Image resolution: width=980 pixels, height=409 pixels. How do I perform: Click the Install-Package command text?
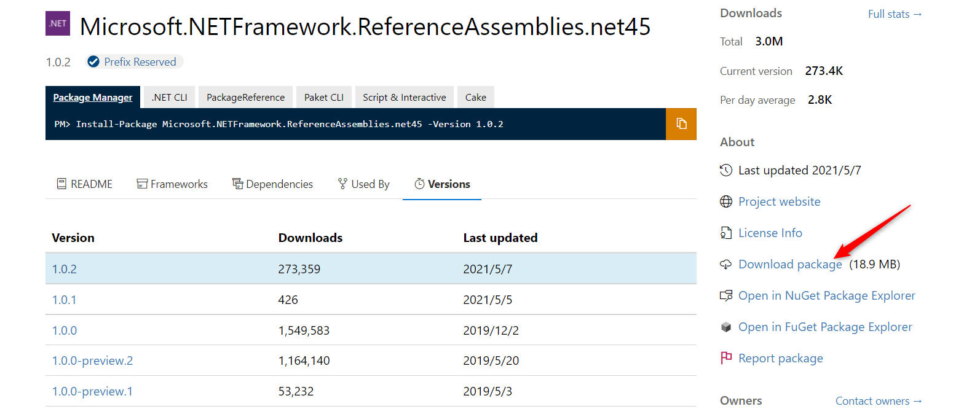point(290,124)
